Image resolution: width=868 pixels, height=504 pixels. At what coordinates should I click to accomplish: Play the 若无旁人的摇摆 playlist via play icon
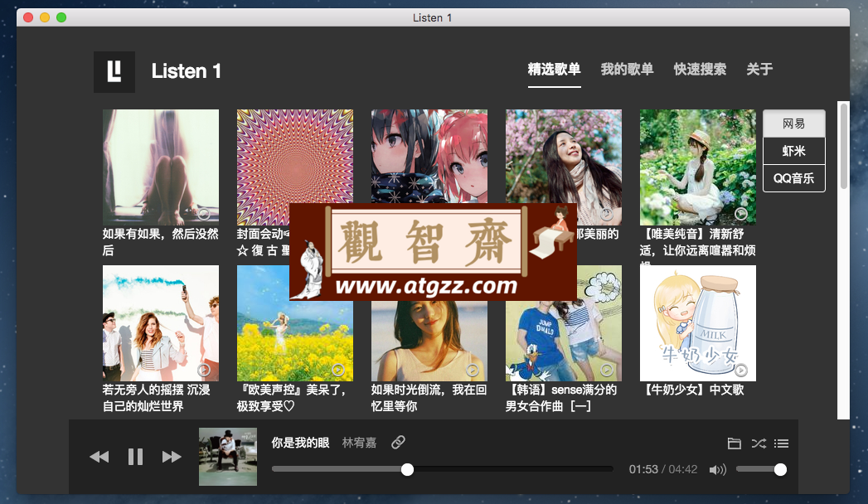pos(204,370)
